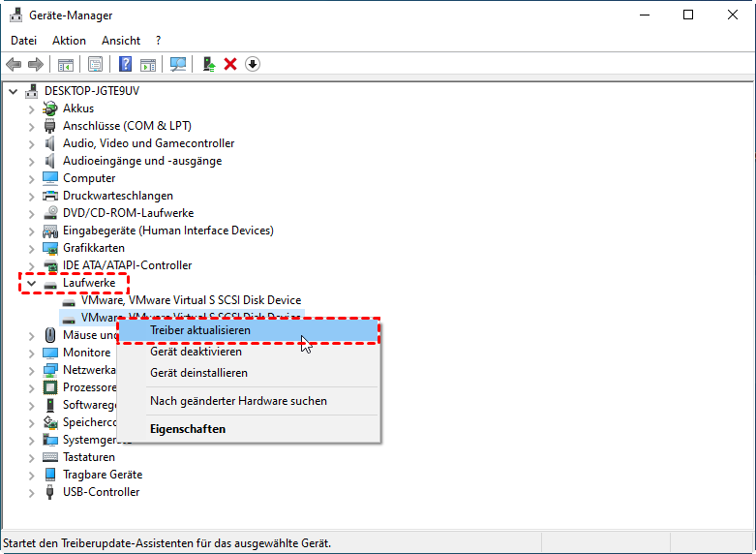756x554 pixels.
Task: Click the update driver toolbar icon
Action: point(208,64)
